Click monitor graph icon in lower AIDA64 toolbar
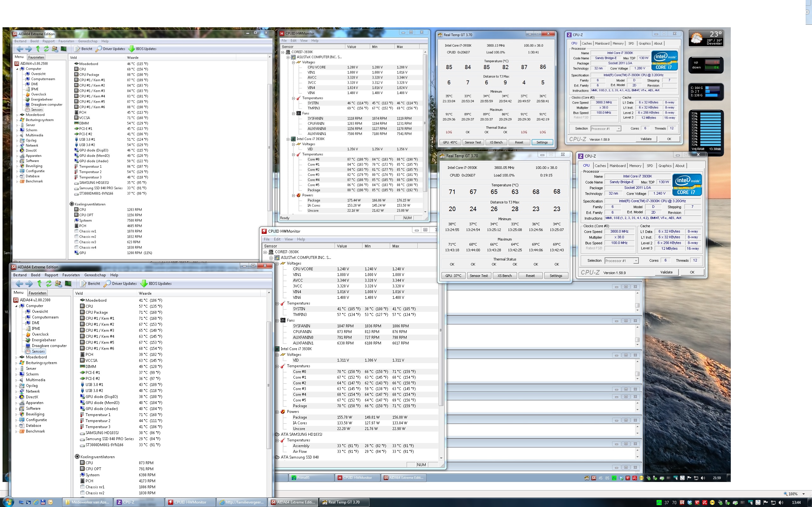The height and width of the screenshot is (507, 812). (x=68, y=284)
